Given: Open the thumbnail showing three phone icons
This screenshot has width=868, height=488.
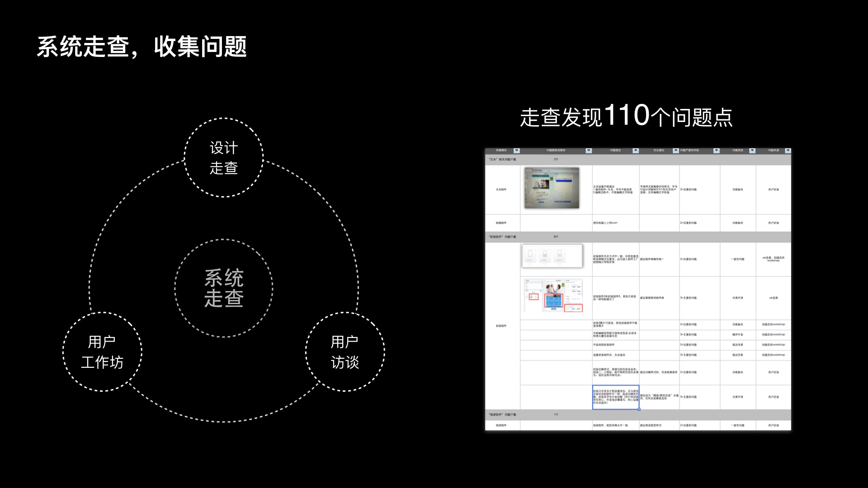Looking at the screenshot, I should (552, 256).
